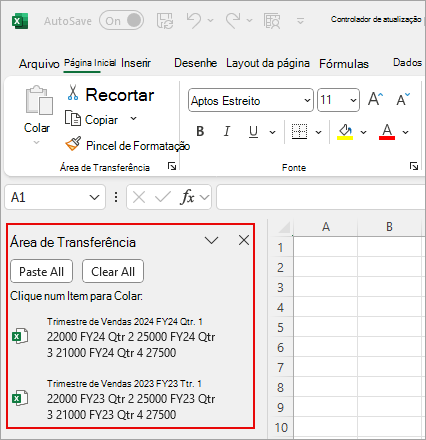Paste the Trimestre de Vendas 2024 item
The width and height of the screenshot is (426, 440).
point(131,337)
